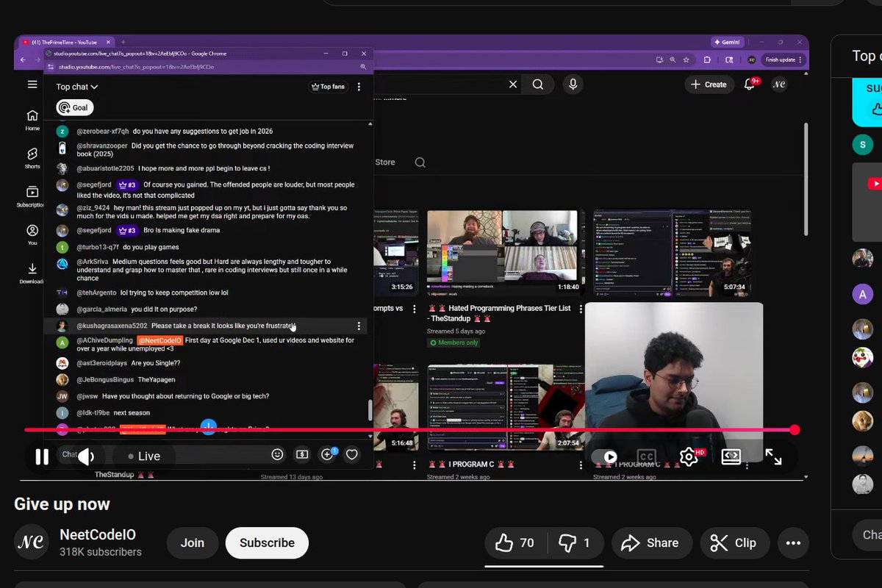Open the thumbnail with duration 5:16:48

pos(395,407)
